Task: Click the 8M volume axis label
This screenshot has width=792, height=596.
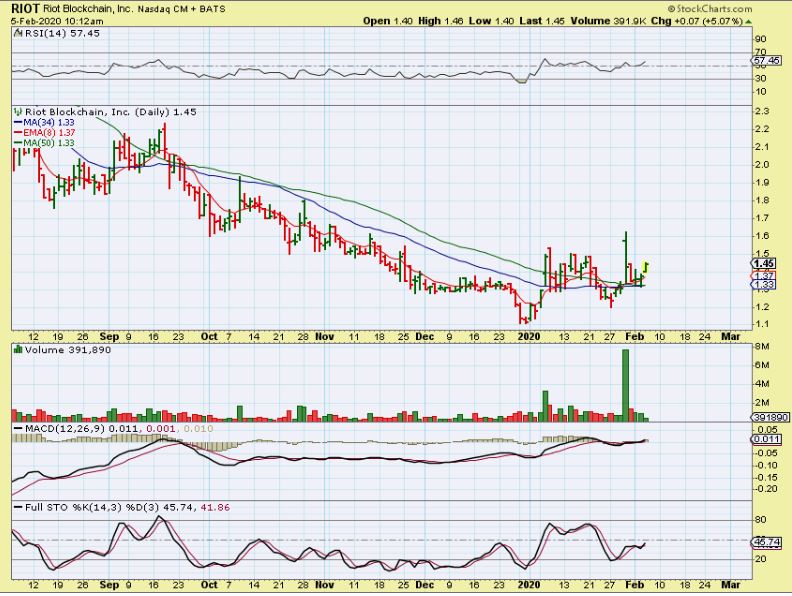Action: coord(762,346)
